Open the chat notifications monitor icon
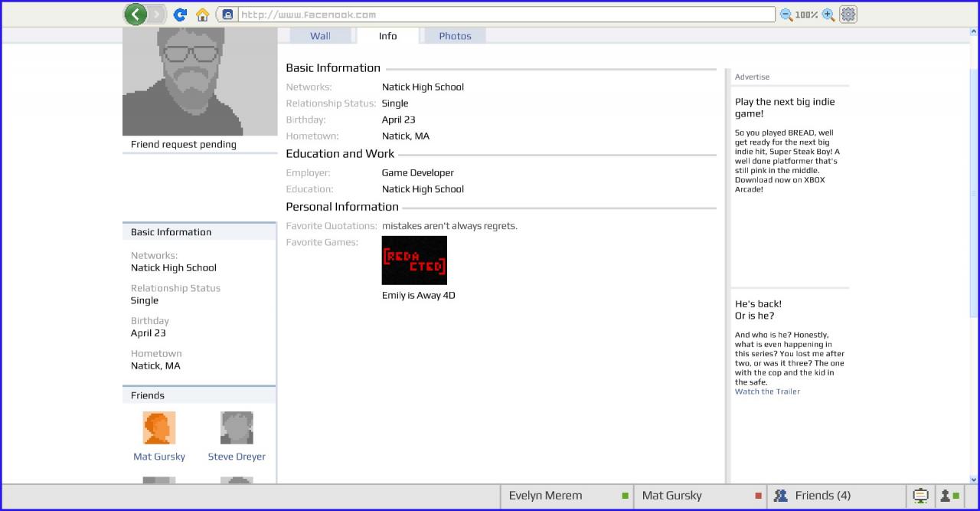The width and height of the screenshot is (980, 511). (x=921, y=496)
